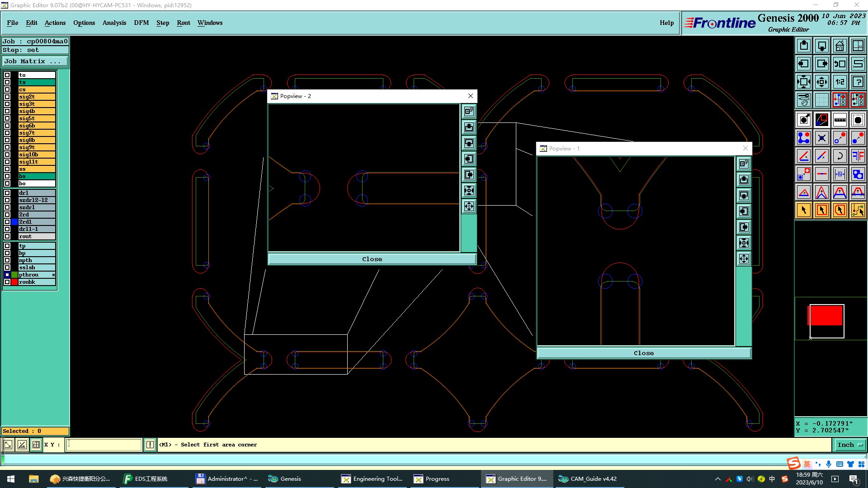Screen dimensions: 868x488
Task: Open the Analysis menu
Action: 114,23
